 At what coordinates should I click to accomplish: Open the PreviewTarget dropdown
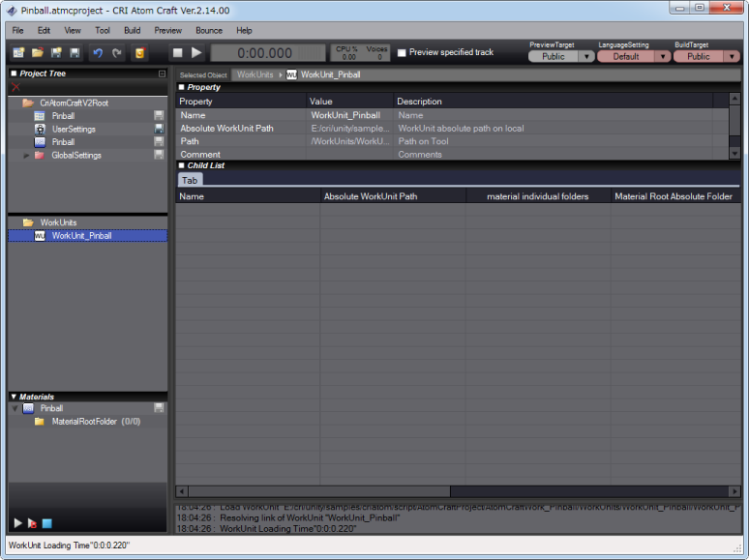pos(586,57)
